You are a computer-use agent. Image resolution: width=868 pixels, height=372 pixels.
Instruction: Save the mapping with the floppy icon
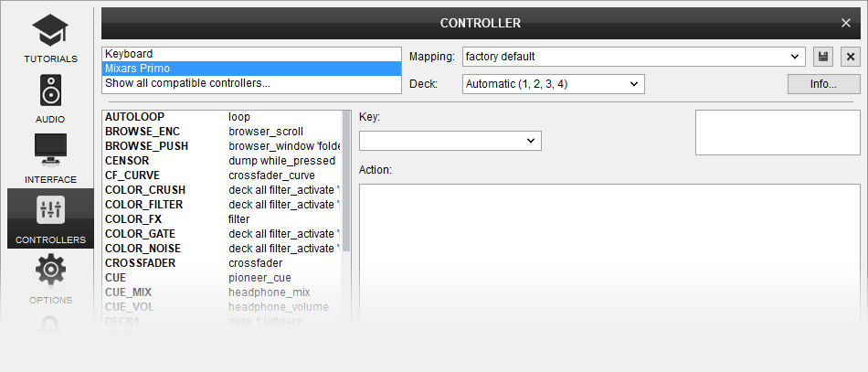tap(823, 57)
